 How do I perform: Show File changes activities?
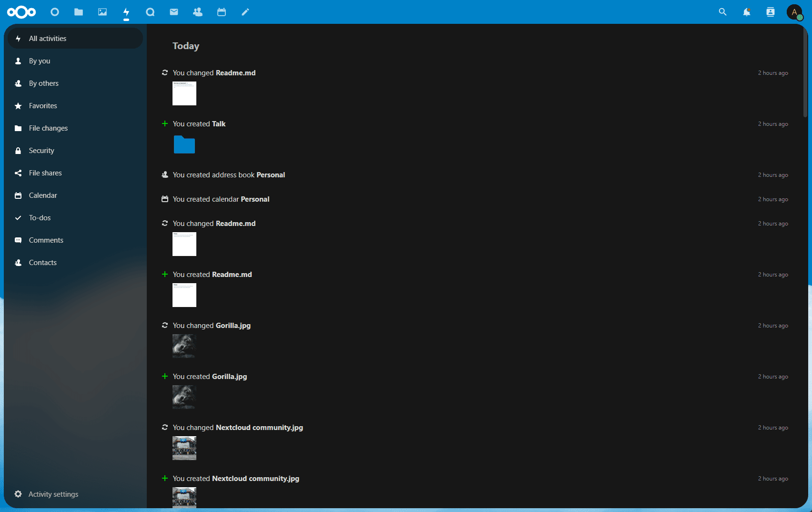(x=75, y=128)
